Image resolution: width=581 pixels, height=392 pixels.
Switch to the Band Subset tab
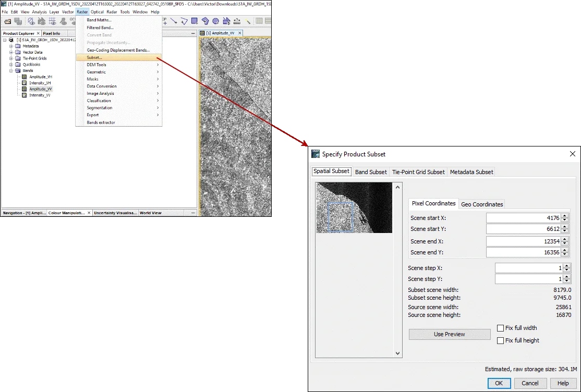pyautogui.click(x=371, y=172)
